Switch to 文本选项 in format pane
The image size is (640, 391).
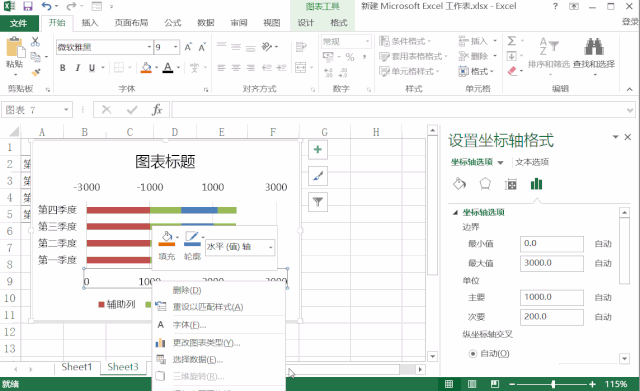point(532,162)
